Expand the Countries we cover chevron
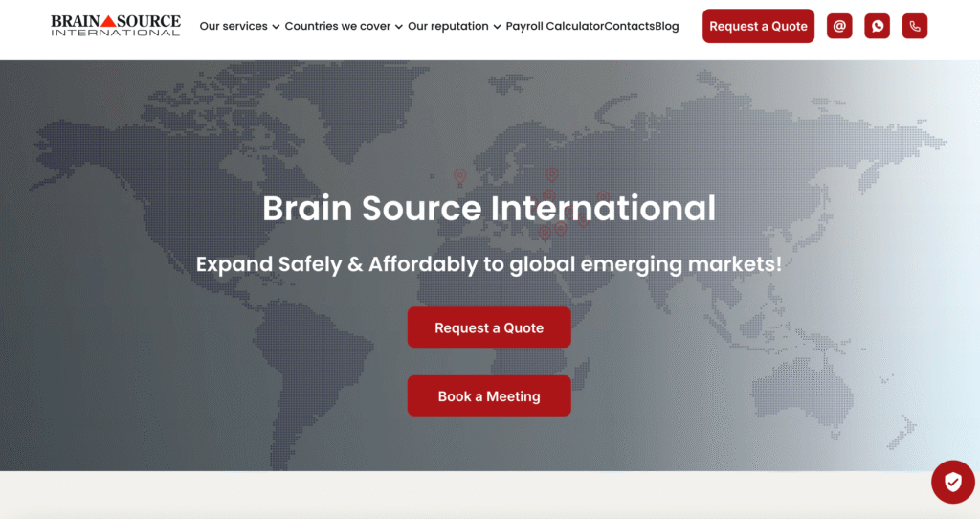Viewport: 980px width, 519px height. coord(399,27)
